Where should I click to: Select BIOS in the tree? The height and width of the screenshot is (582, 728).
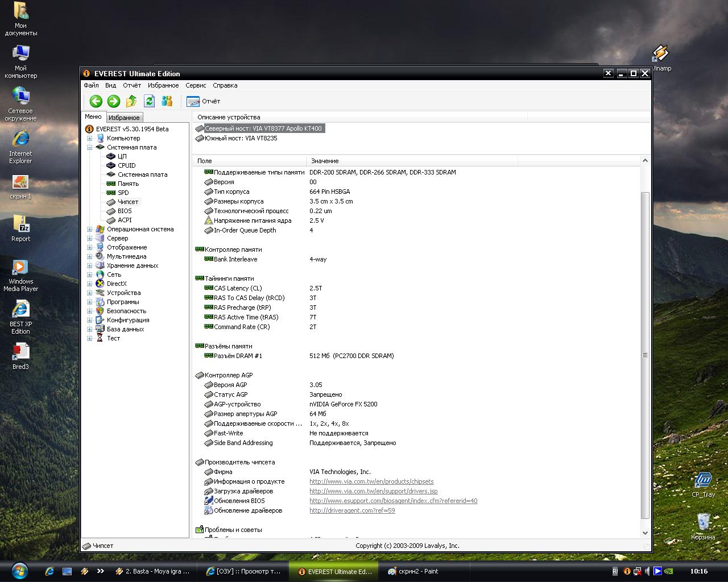[125, 211]
